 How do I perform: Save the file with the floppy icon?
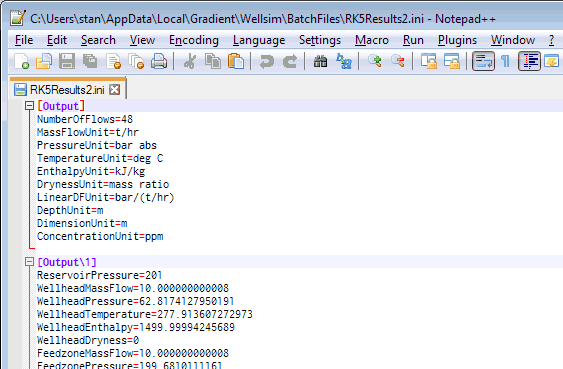pyautogui.click(x=67, y=61)
